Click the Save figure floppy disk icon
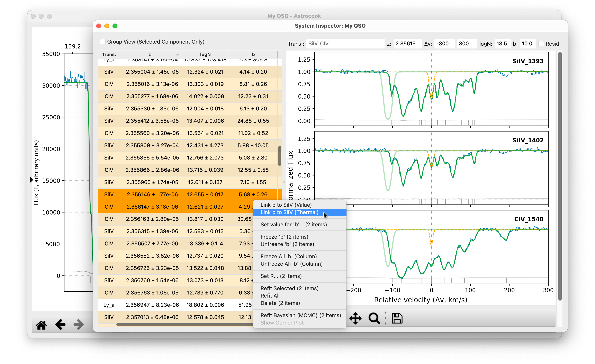The height and width of the screenshot is (364, 595). [x=397, y=318]
